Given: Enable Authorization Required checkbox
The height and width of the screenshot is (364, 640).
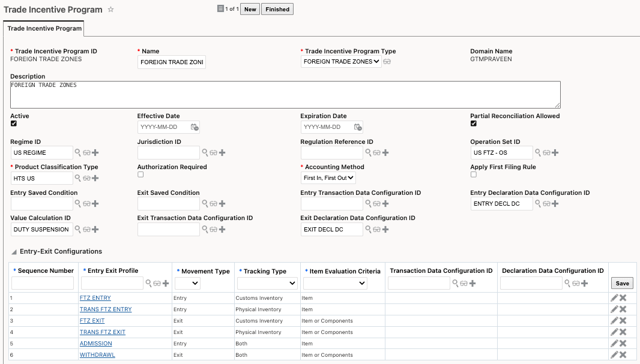Looking at the screenshot, I should coord(140,175).
